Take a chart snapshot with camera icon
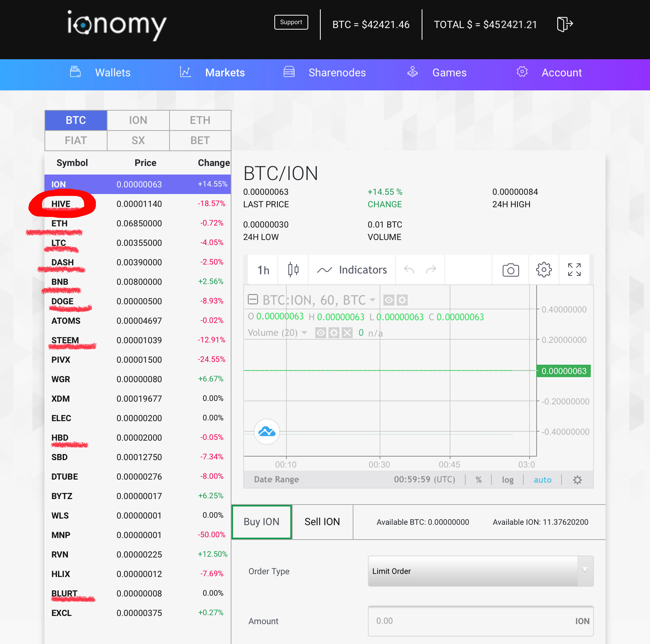Viewport: 650px width, 644px height. pos(510,270)
